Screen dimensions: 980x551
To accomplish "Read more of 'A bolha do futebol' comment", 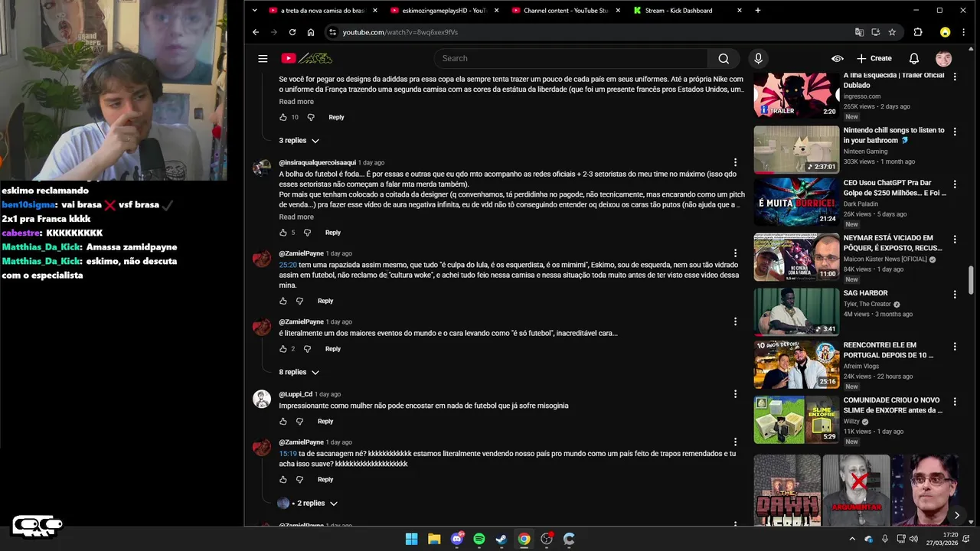I will 296,217.
